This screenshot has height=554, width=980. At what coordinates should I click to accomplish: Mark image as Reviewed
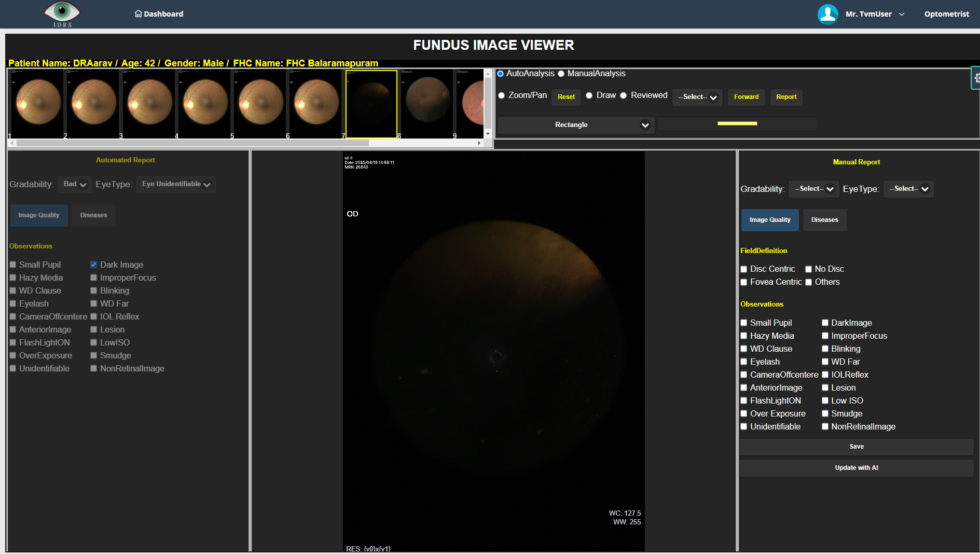point(624,95)
